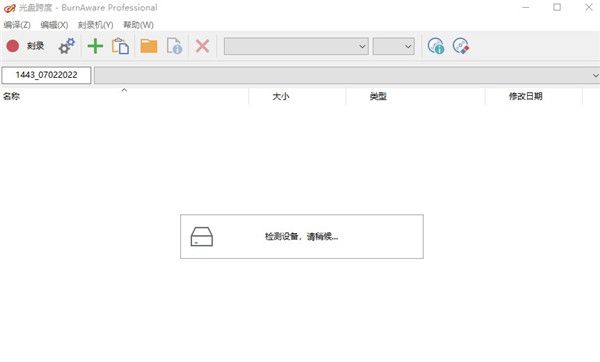Delete item with red X icon
The width and height of the screenshot is (600, 362).
point(202,46)
